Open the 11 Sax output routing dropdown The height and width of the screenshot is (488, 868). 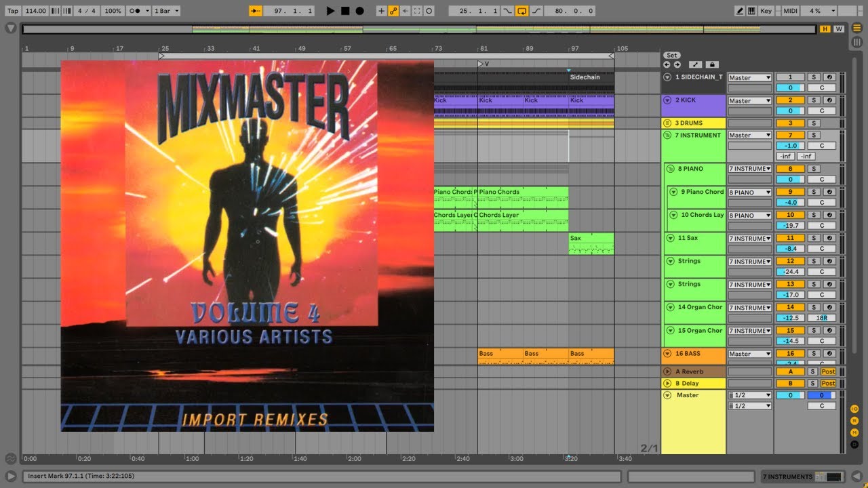tap(749, 239)
